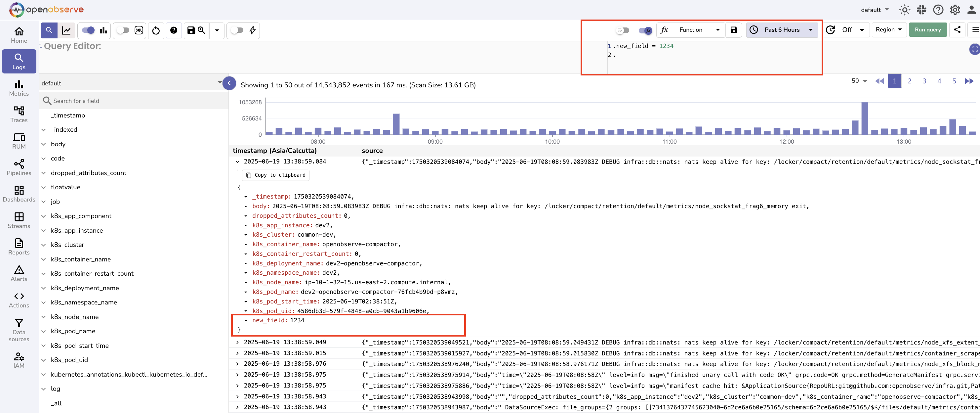Viewport: 980px width, 413px height.
Task: Open Streams from the sidebar
Action: point(19,220)
